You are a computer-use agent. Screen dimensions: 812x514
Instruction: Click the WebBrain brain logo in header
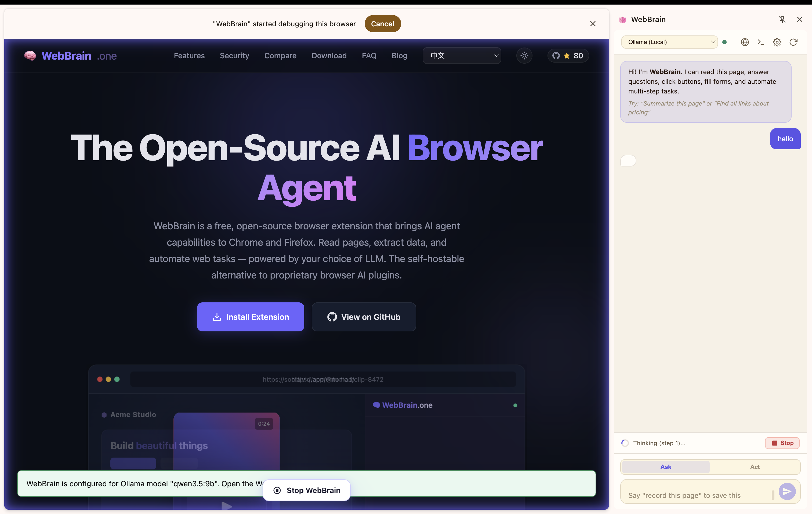coord(30,56)
